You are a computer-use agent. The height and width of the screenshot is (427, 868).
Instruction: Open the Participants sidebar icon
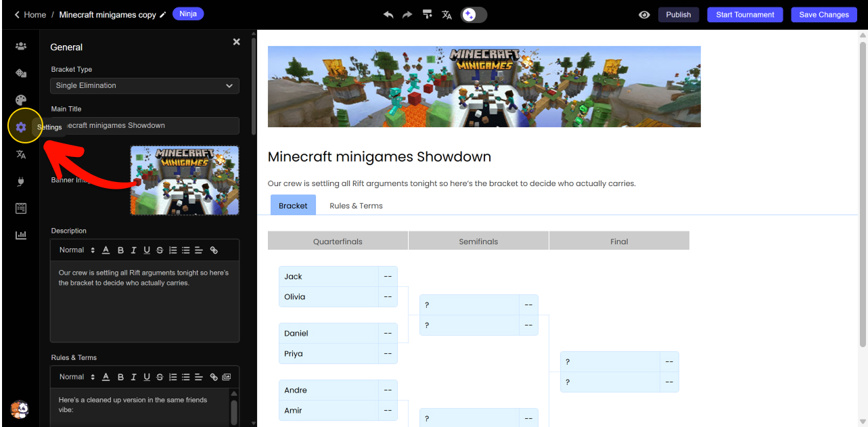click(x=21, y=46)
